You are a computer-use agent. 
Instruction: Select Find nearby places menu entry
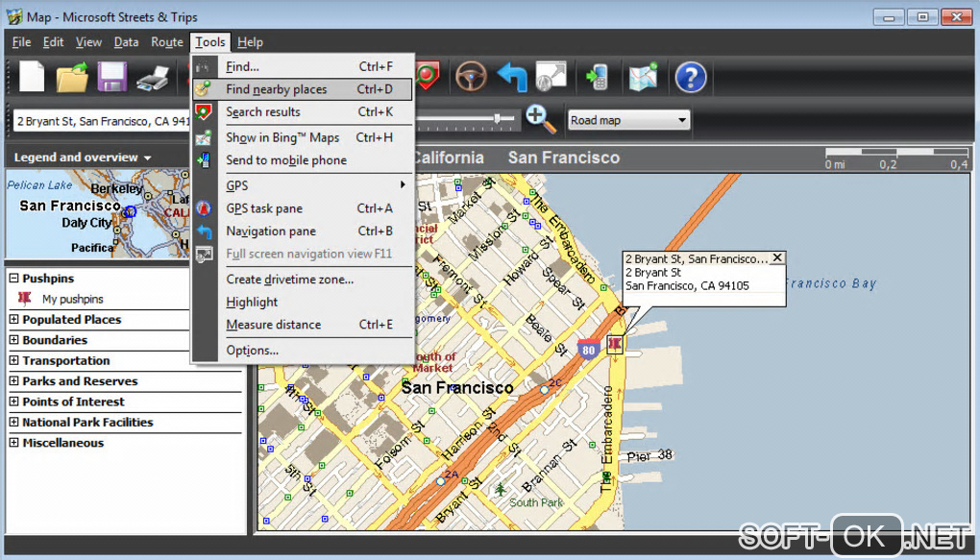303,89
